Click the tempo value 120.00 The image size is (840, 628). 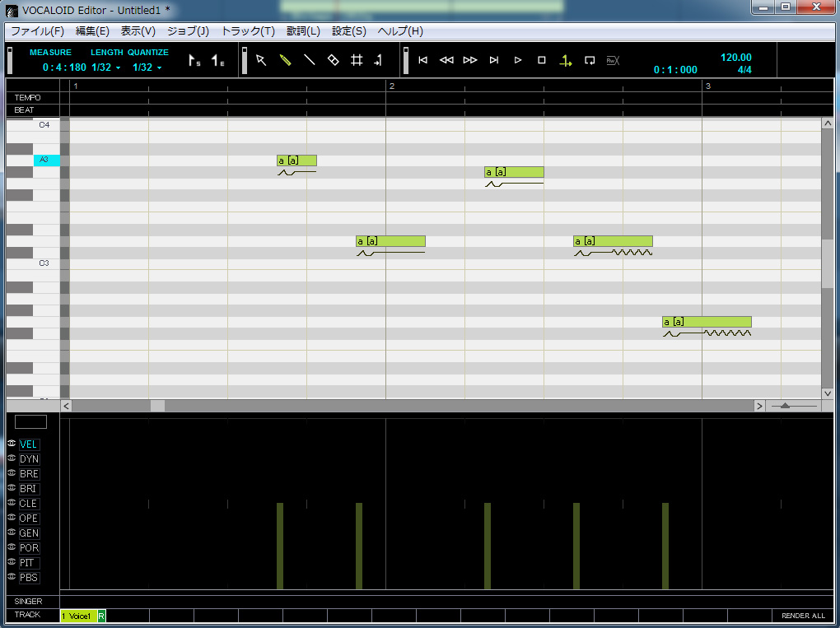[735, 58]
